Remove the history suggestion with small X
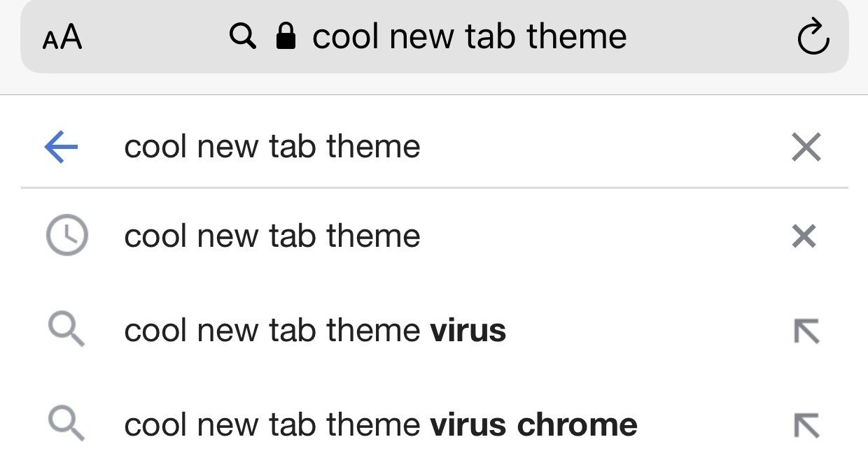The width and height of the screenshot is (868, 472). 804,236
